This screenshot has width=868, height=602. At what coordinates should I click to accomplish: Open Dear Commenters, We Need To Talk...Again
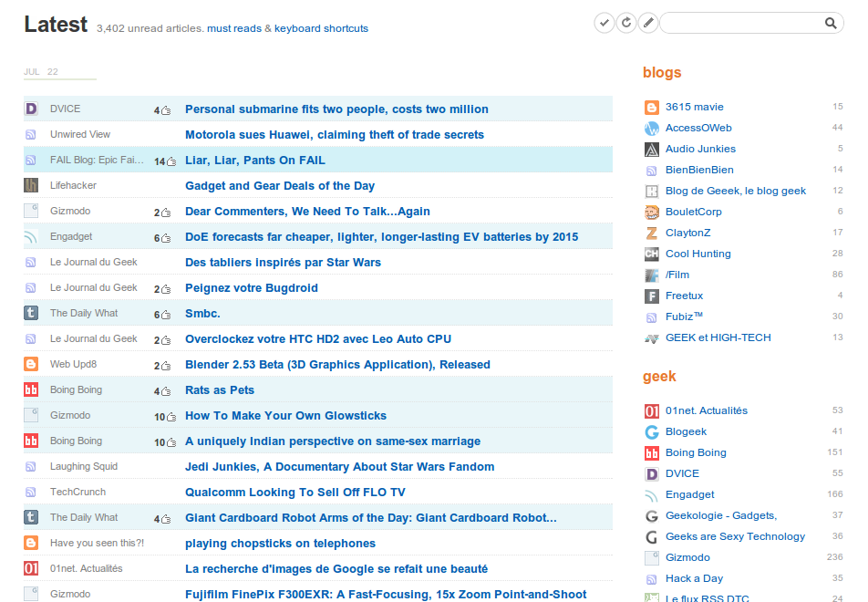click(x=307, y=211)
